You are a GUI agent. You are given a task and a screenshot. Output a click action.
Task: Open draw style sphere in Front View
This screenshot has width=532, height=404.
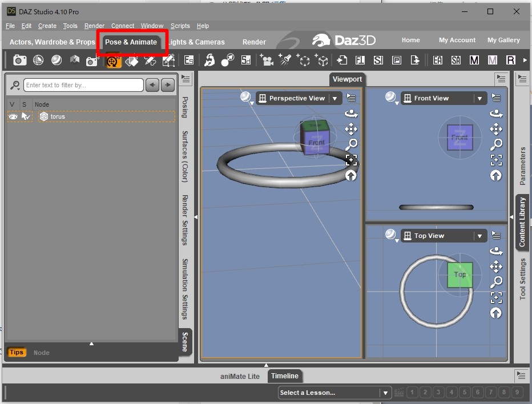click(391, 98)
